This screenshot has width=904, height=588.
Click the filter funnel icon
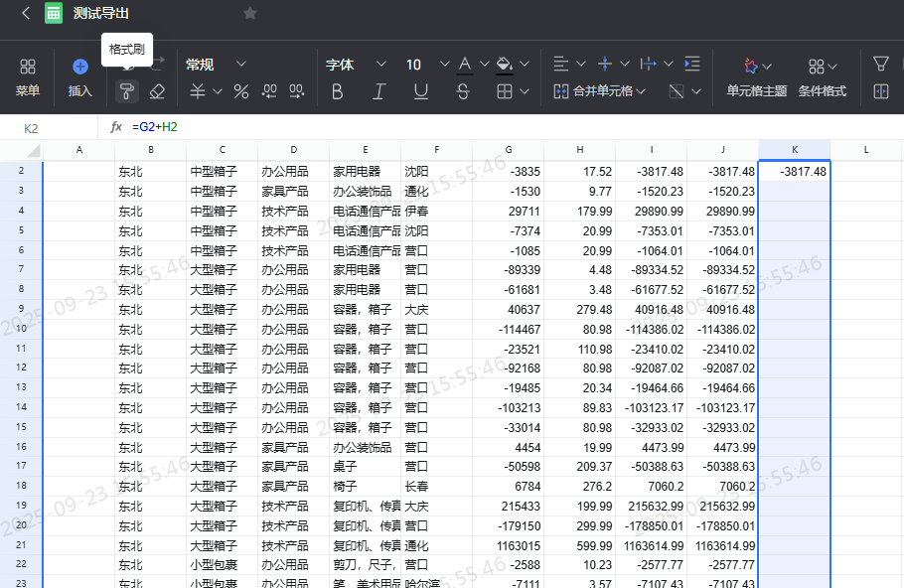coord(881,64)
